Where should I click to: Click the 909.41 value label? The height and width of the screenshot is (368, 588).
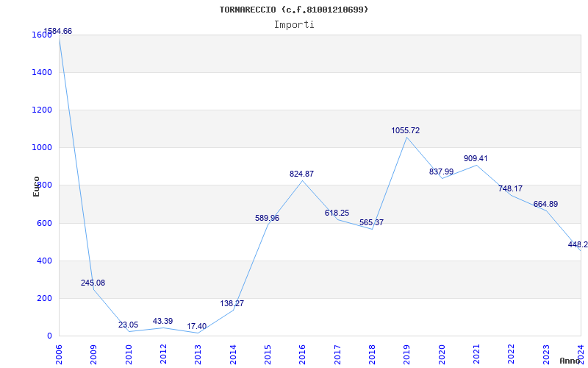tap(476, 158)
